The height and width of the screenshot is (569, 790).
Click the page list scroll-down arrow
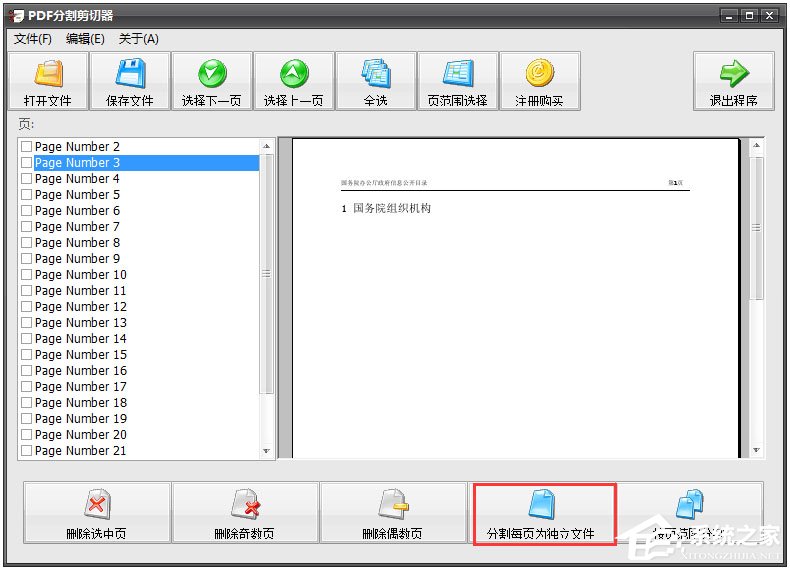pos(267,451)
